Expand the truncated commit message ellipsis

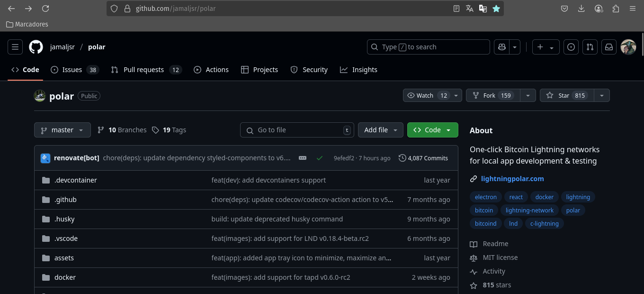[x=302, y=158]
